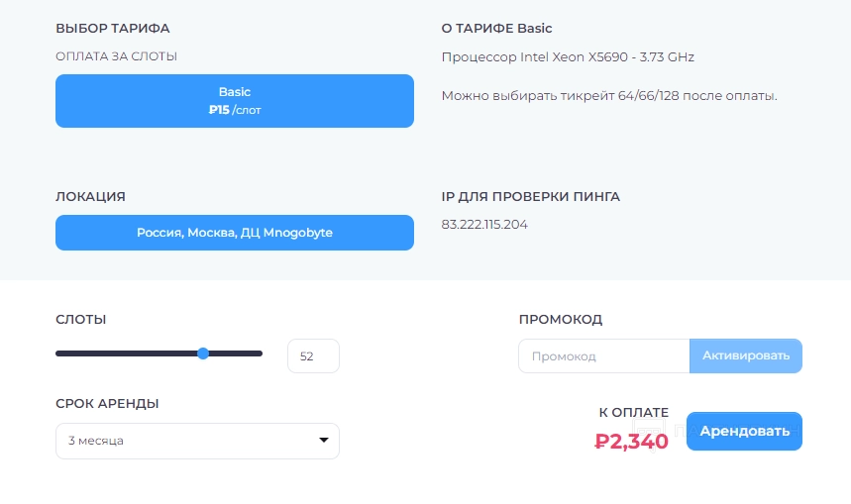Click the tickrate 64/66/128 note text

(608, 96)
